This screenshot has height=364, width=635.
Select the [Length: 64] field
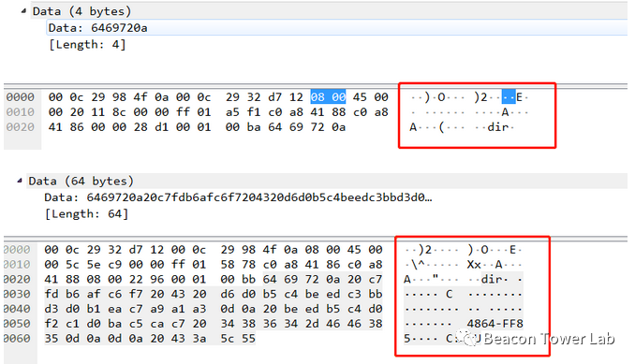click(x=86, y=213)
